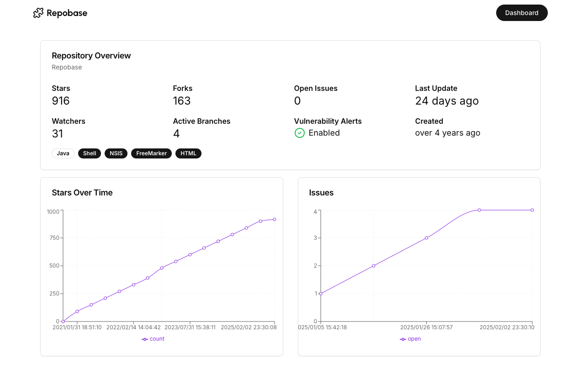Select the NSIS language tag
The height and width of the screenshot is (369, 588).
(116, 153)
